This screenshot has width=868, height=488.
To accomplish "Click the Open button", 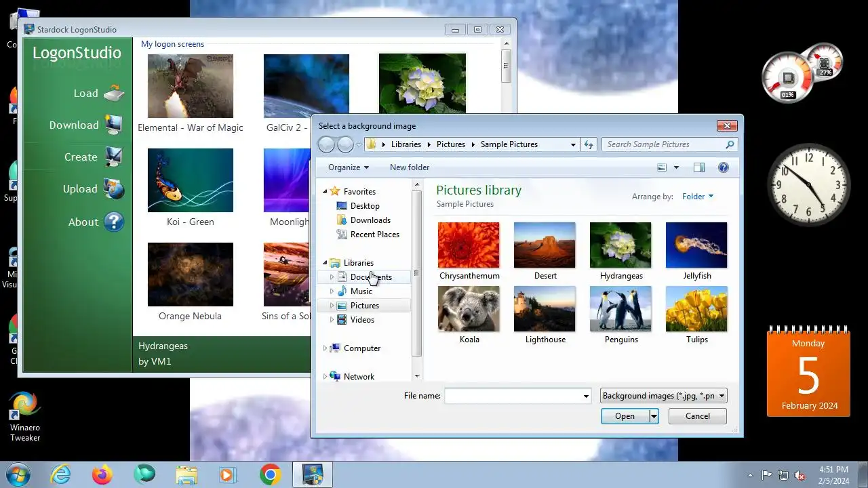I will point(625,416).
